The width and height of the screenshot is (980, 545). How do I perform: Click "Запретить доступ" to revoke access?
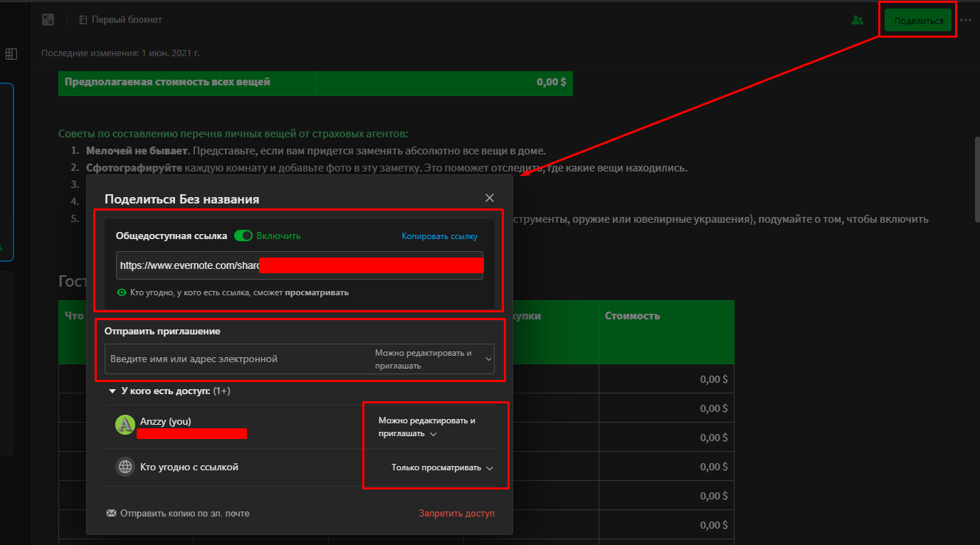click(x=456, y=512)
